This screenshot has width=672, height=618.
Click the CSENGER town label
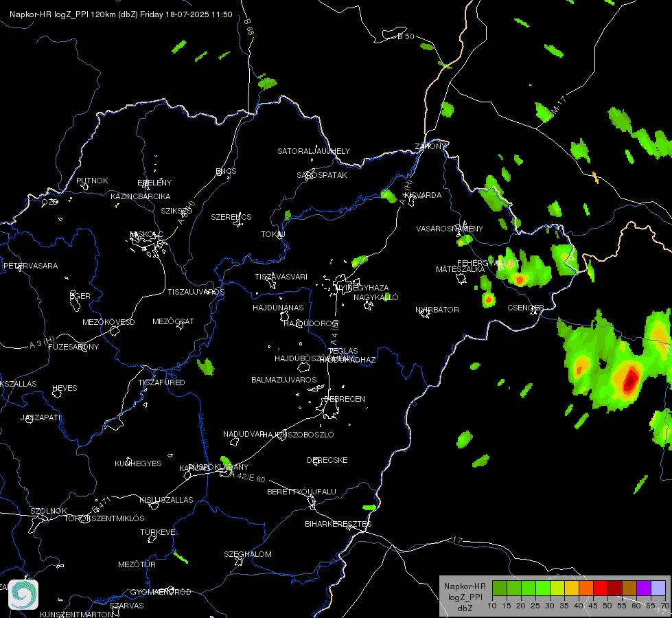526,308
